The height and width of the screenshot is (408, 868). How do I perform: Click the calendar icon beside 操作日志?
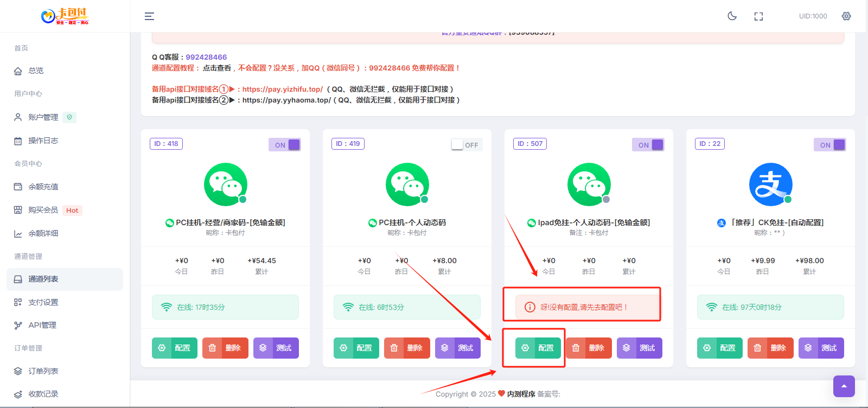pyautogui.click(x=18, y=141)
